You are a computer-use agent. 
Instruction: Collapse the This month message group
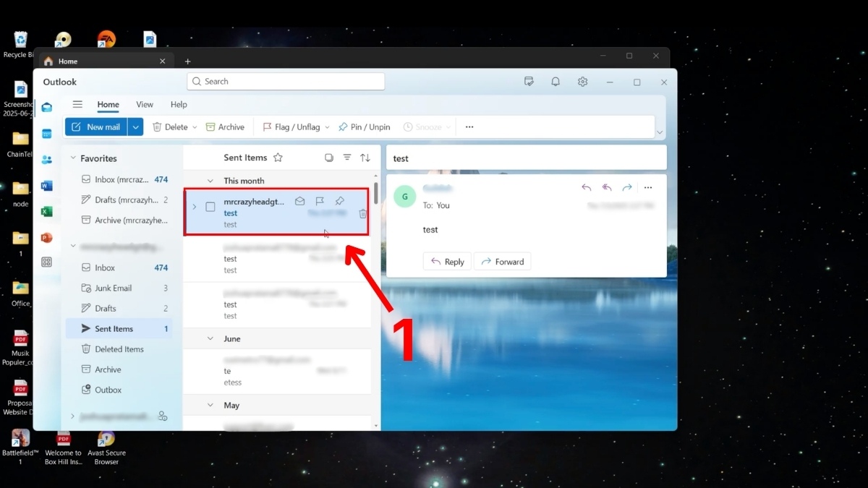click(x=210, y=181)
